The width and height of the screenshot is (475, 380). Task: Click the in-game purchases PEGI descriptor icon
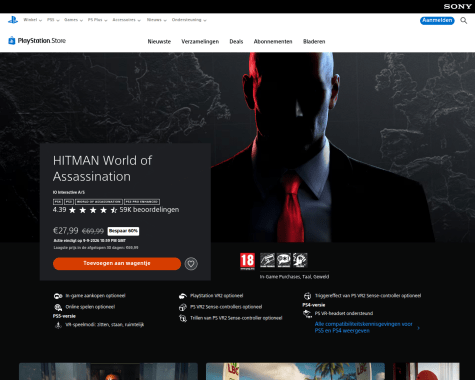click(x=267, y=260)
